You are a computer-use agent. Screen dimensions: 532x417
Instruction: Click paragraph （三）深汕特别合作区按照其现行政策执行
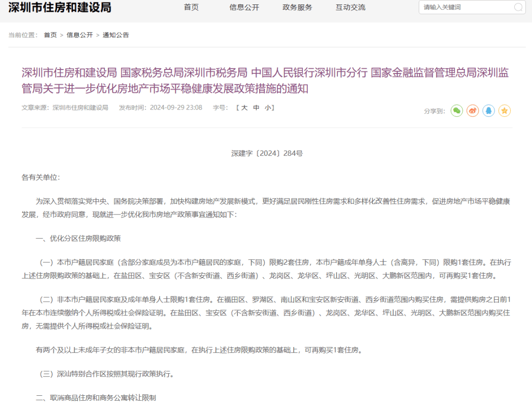pos(107,374)
